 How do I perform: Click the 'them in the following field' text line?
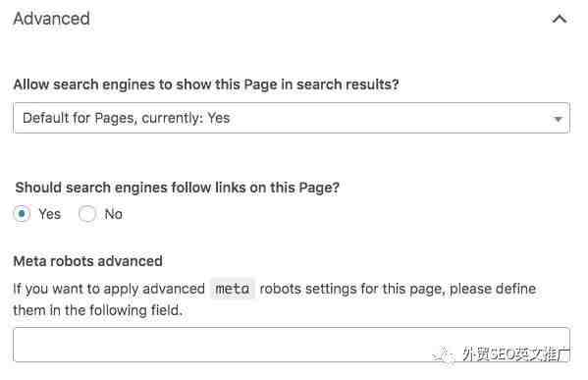click(98, 310)
